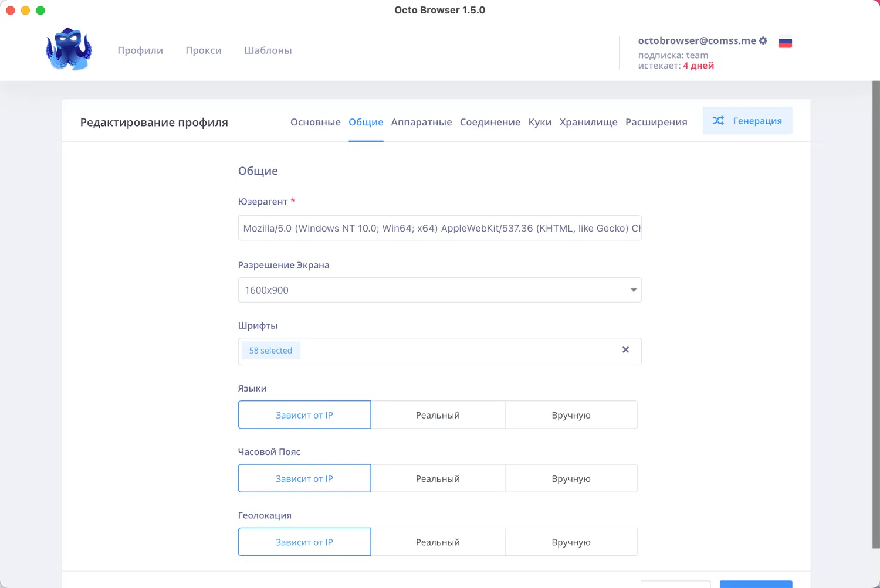880x588 pixels.
Task: Clear selected fonts with the X icon
Action: click(x=625, y=350)
